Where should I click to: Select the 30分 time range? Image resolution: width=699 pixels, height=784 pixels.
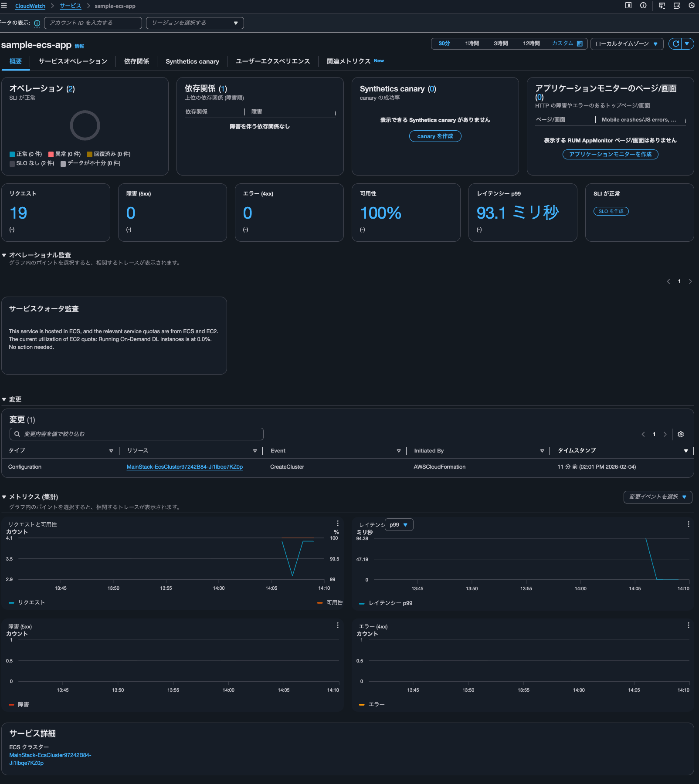(x=444, y=44)
